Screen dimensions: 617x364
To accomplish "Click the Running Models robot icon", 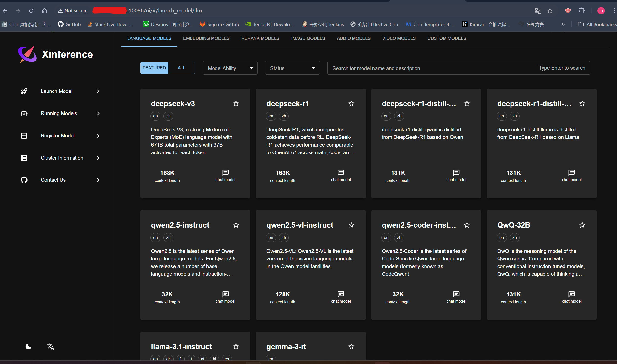I will (x=24, y=113).
